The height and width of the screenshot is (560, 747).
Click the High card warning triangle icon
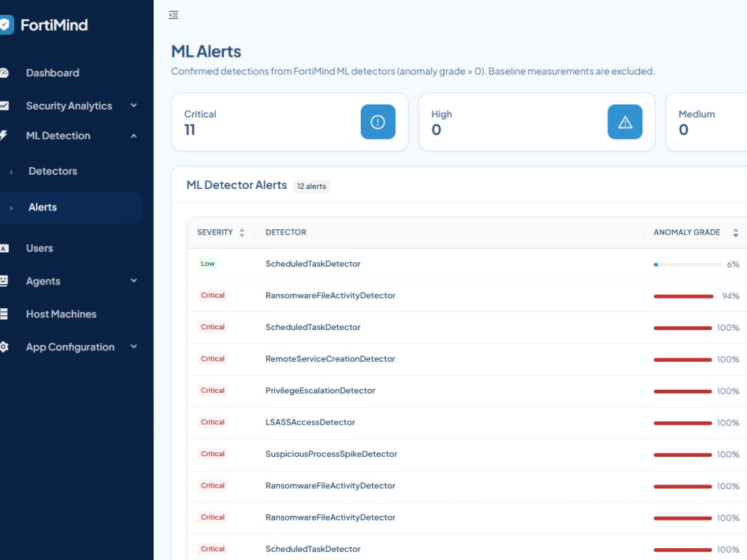pyautogui.click(x=624, y=122)
